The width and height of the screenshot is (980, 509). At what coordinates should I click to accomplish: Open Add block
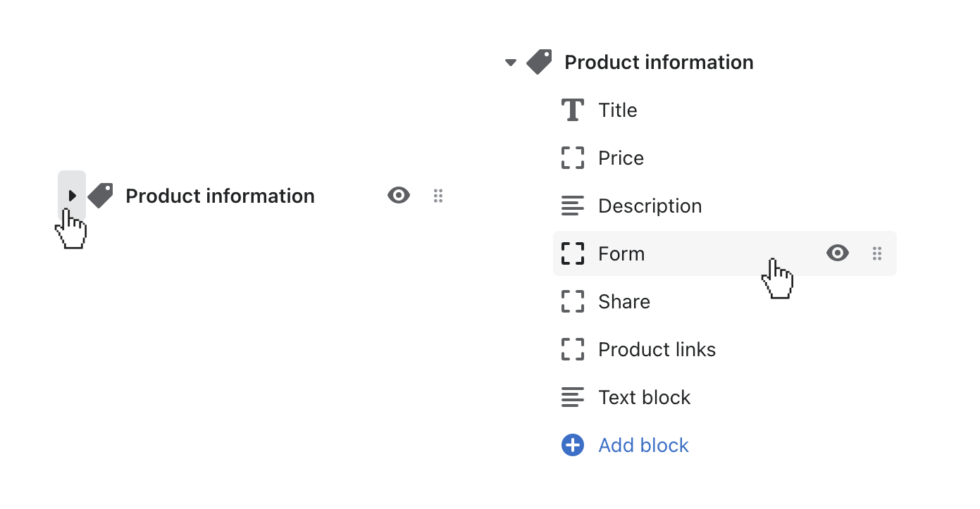click(x=643, y=445)
